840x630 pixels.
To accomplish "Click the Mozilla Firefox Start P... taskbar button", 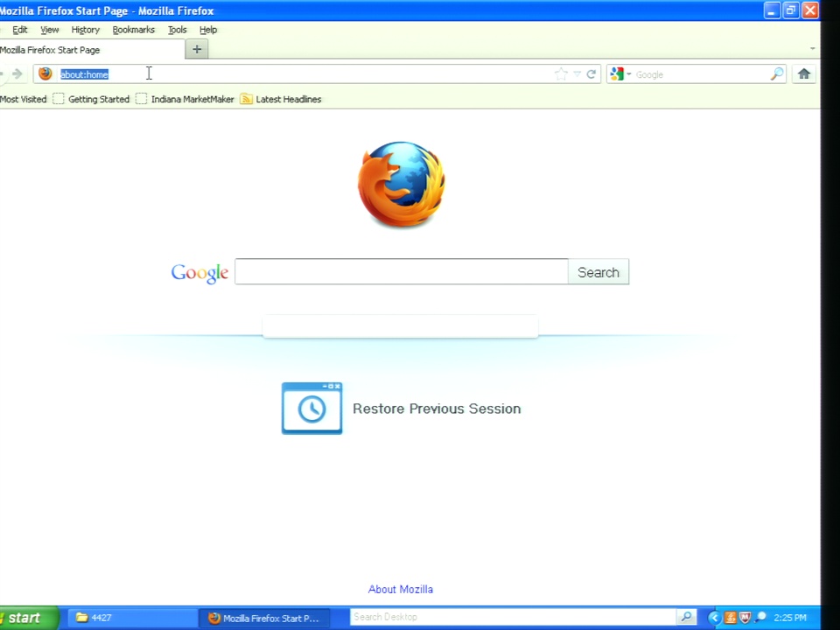I will click(263, 618).
